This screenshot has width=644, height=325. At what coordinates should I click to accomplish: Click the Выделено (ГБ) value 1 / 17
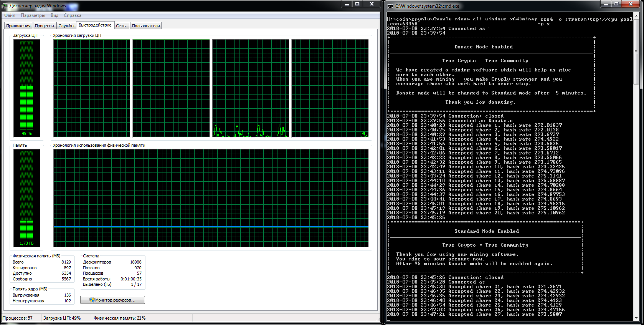point(136,284)
